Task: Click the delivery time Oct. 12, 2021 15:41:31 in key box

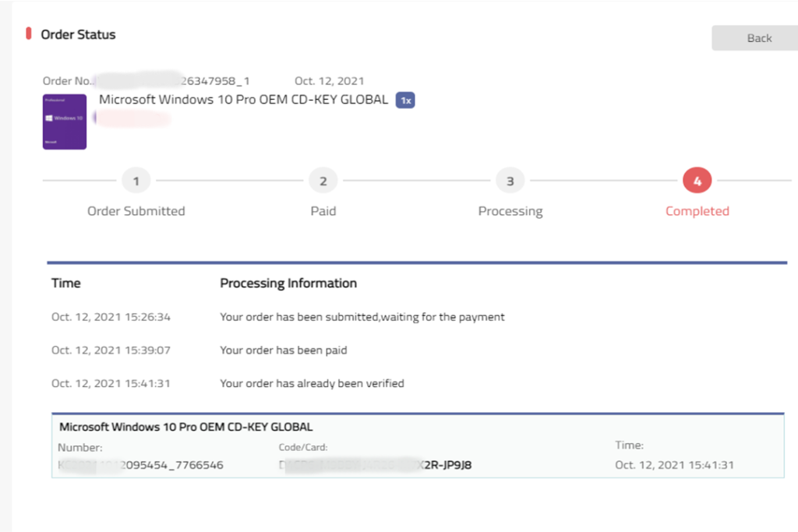Action: pos(674,465)
